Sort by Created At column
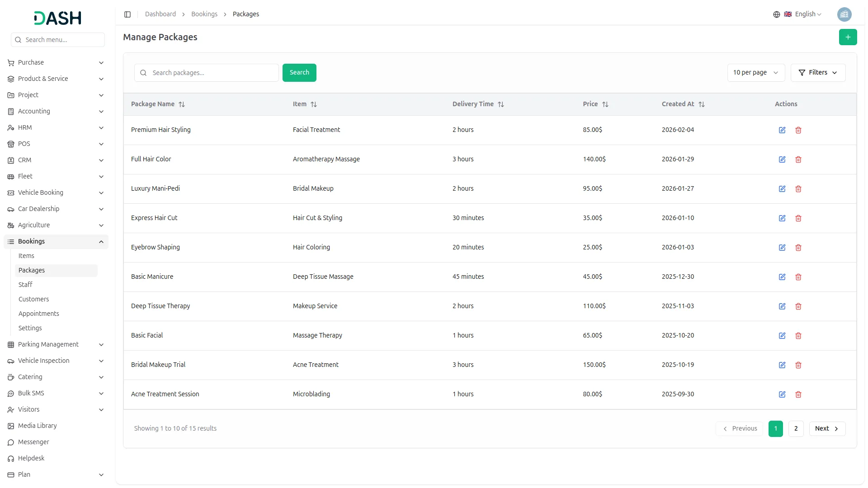 point(701,104)
